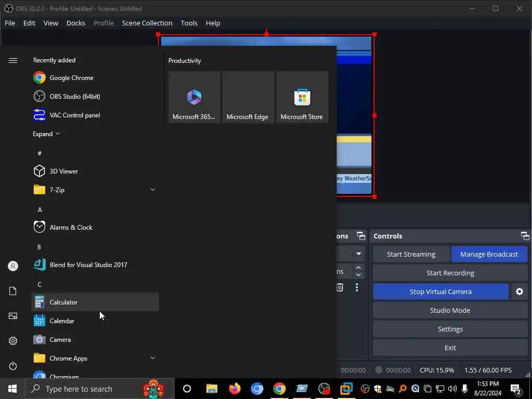
Task: Open Documents from Start sidebar
Action: pyautogui.click(x=13, y=291)
